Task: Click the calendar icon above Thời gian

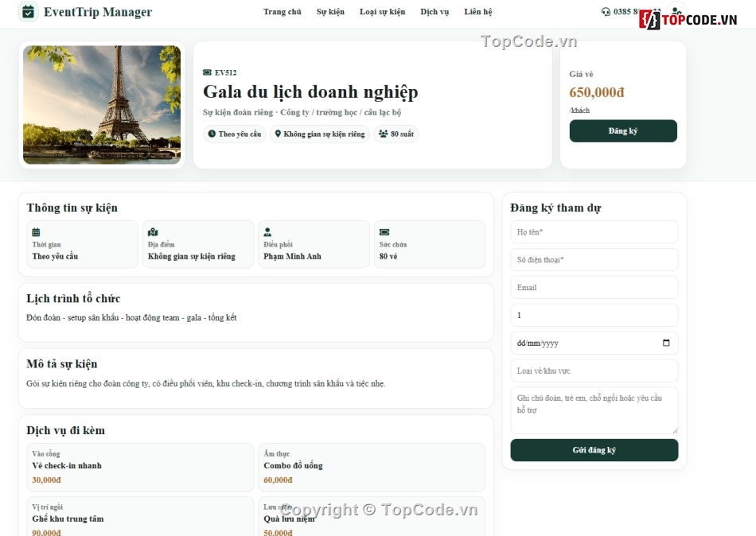Action: [x=36, y=232]
